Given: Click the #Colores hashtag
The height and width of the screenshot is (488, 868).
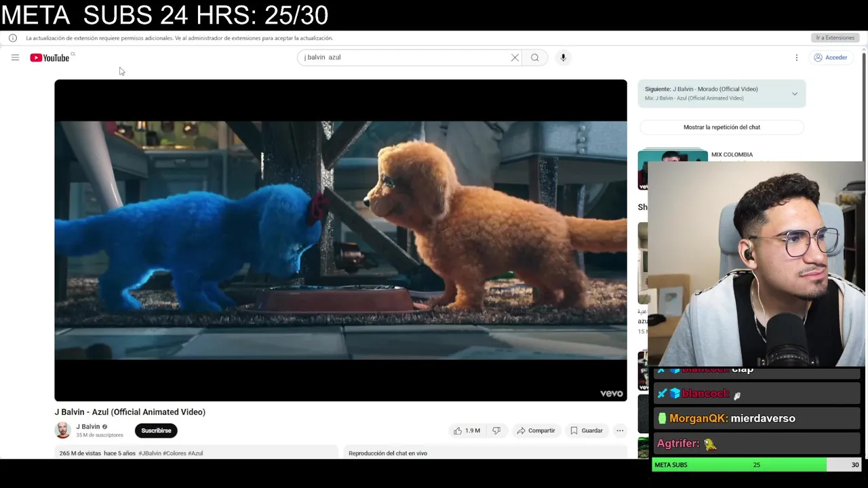Looking at the screenshot, I should tap(174, 453).
